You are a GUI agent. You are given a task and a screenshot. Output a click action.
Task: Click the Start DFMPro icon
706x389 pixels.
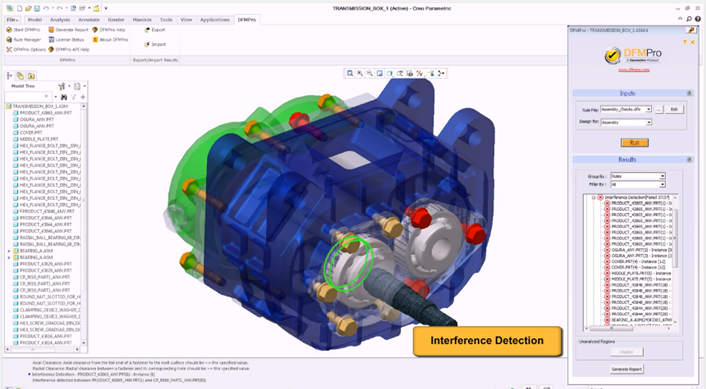pyautogui.click(x=9, y=30)
